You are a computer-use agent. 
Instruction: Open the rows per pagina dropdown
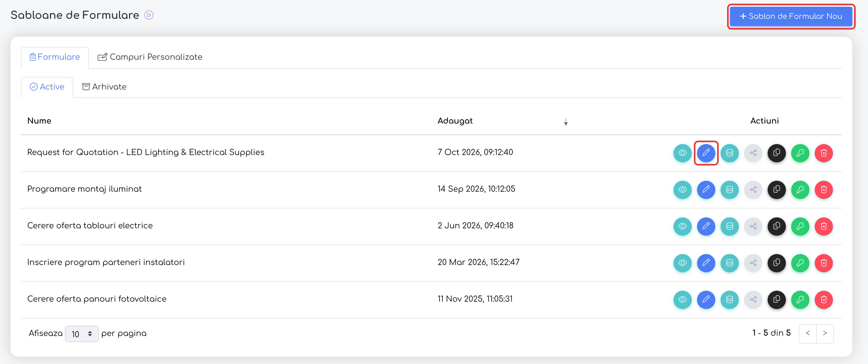[x=82, y=334]
